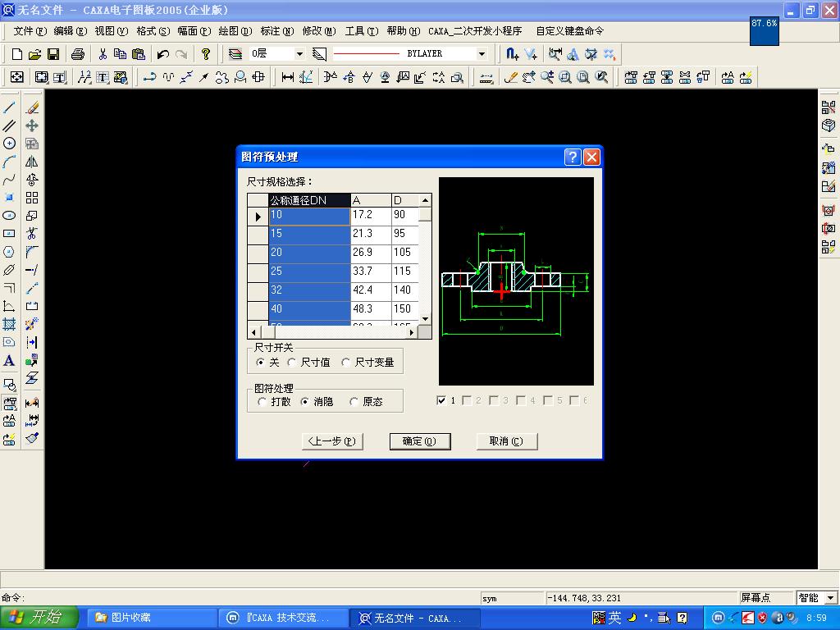
Task: Click table horizontal scroll right arrow
Action: [412, 332]
